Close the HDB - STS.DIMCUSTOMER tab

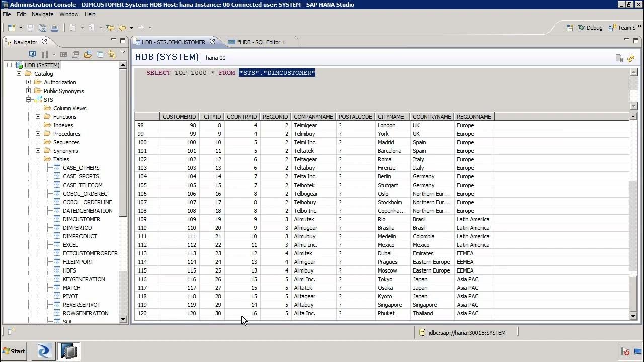click(x=212, y=42)
